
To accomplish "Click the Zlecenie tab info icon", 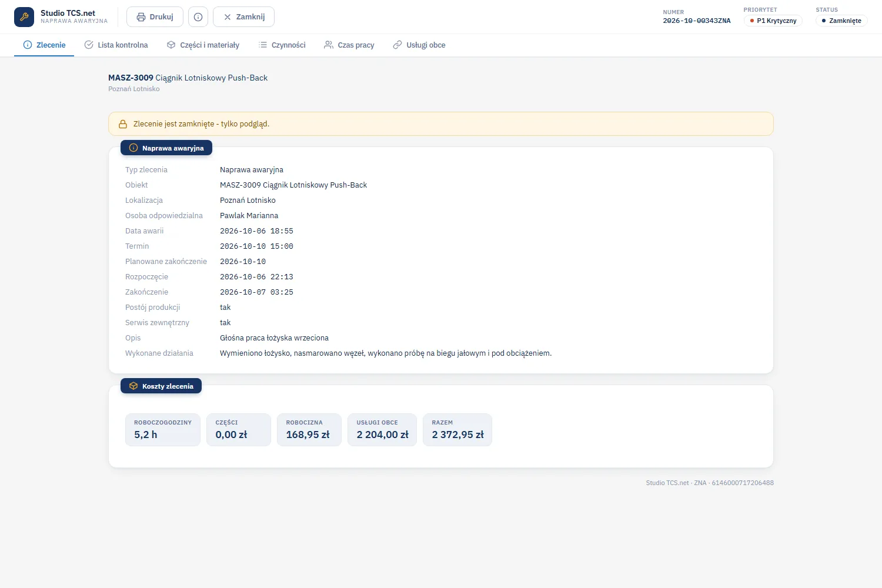I will tap(28, 45).
